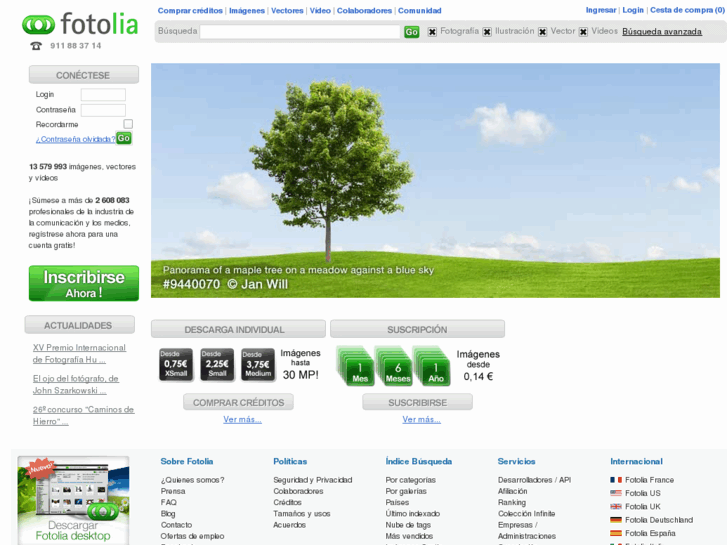Open the Ranking footer link
Screen dimensions: 727x545
coord(512,502)
